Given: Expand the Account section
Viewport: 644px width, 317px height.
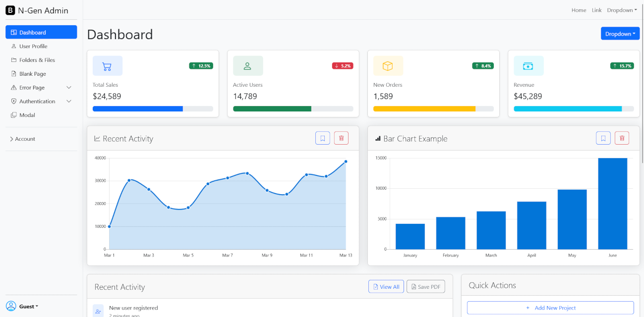Looking at the screenshot, I should click(22, 139).
